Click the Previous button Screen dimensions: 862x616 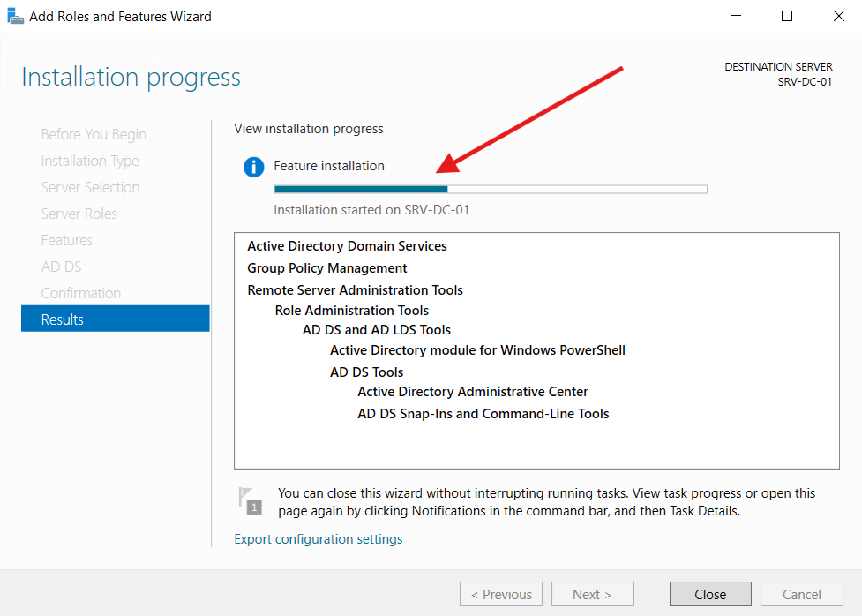(500, 594)
